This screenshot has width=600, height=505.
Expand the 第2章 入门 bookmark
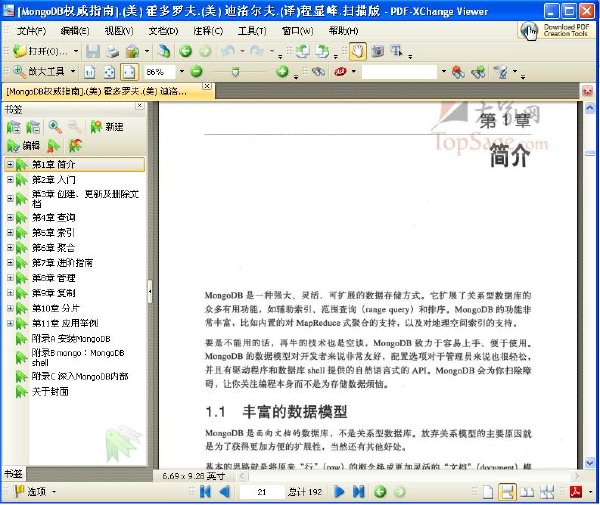[10, 179]
